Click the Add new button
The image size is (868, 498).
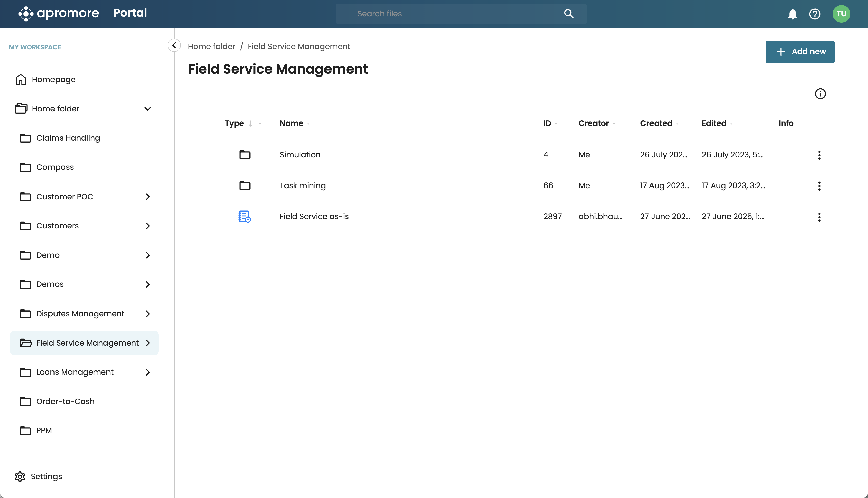point(800,52)
